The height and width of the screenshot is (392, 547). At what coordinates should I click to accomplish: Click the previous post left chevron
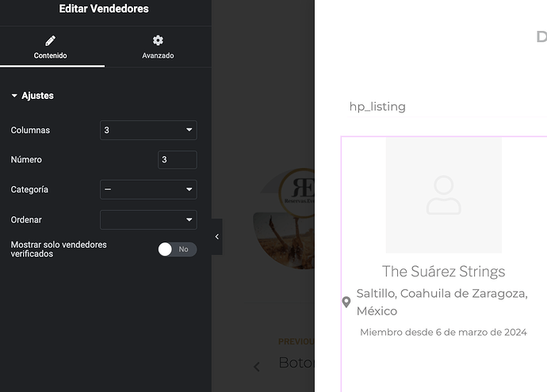pos(257,367)
